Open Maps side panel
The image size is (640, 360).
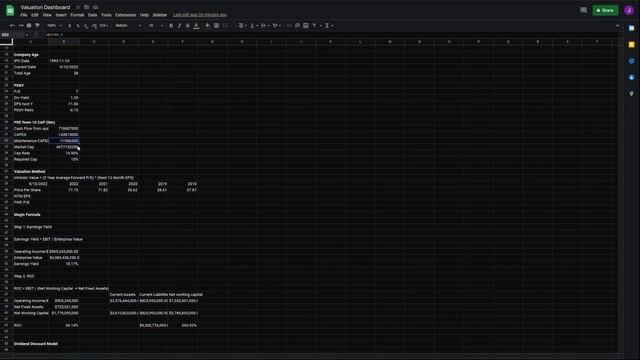pos(631,93)
